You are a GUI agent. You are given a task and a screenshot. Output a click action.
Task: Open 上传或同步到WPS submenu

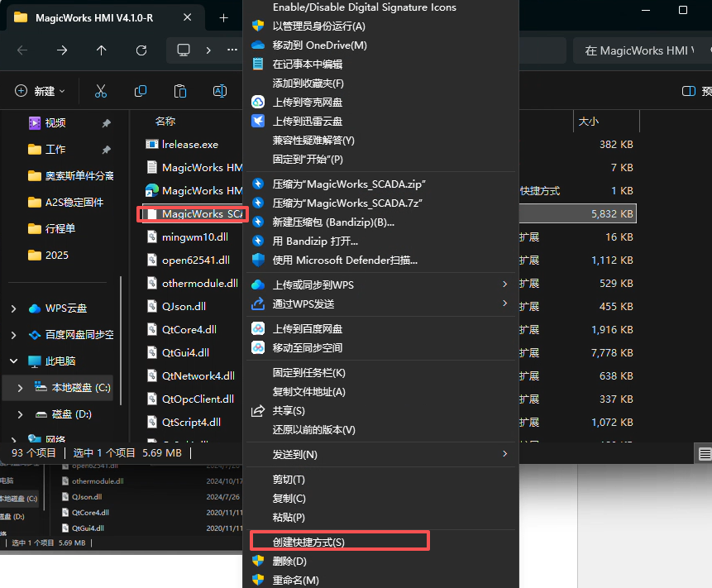coord(380,284)
